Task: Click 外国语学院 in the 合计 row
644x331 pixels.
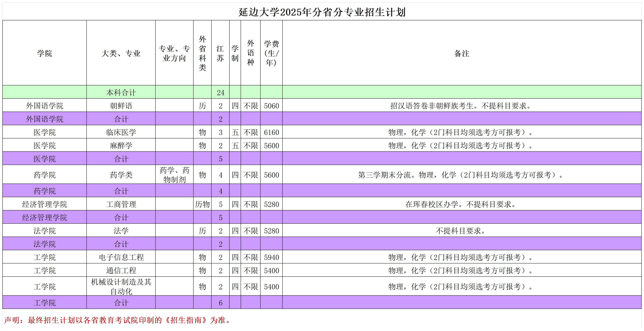Action: (45, 119)
